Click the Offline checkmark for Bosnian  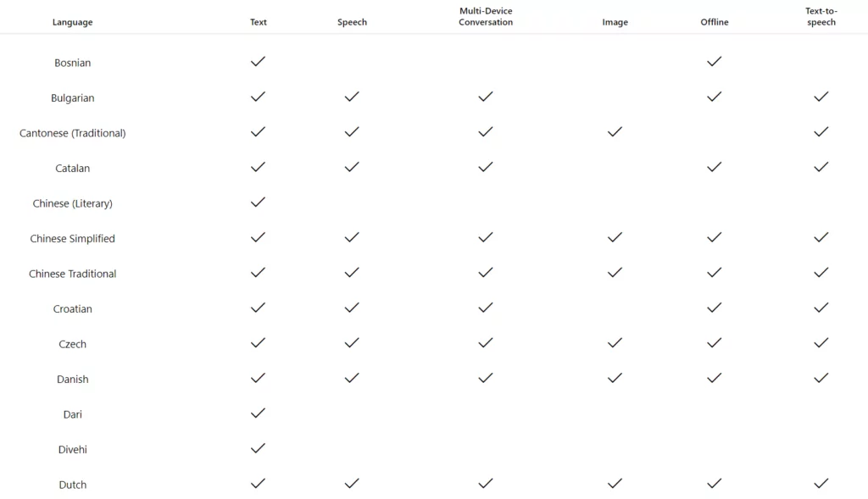coord(714,61)
